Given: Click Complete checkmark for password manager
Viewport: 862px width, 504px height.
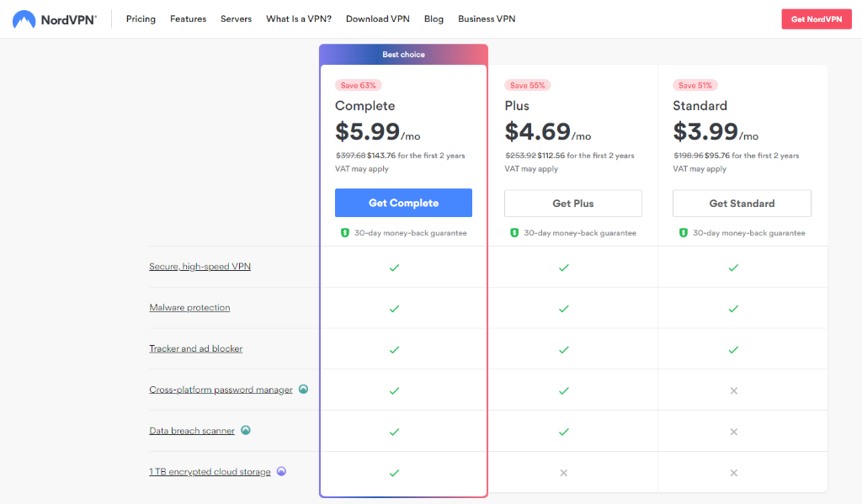Looking at the screenshot, I should (394, 390).
